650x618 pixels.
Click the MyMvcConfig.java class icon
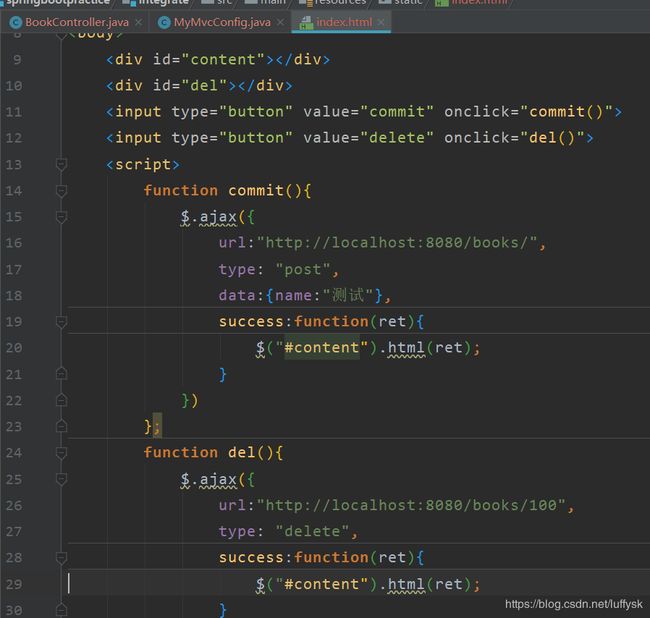coord(164,22)
